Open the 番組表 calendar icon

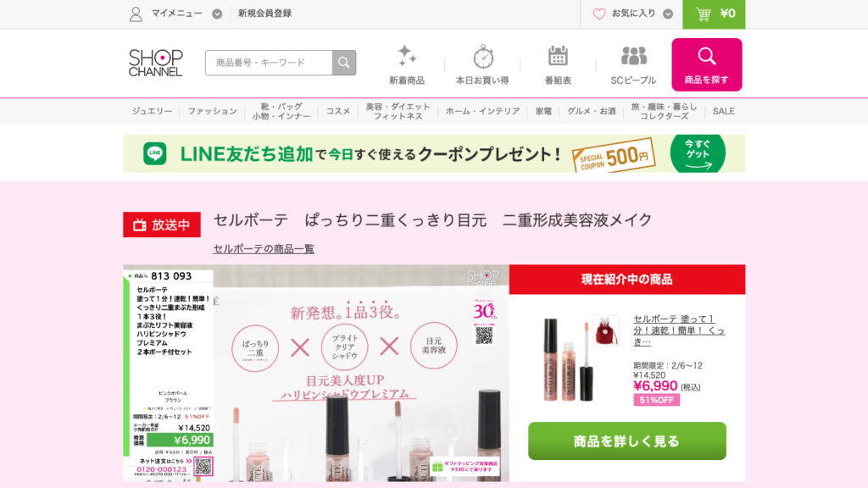point(558,56)
